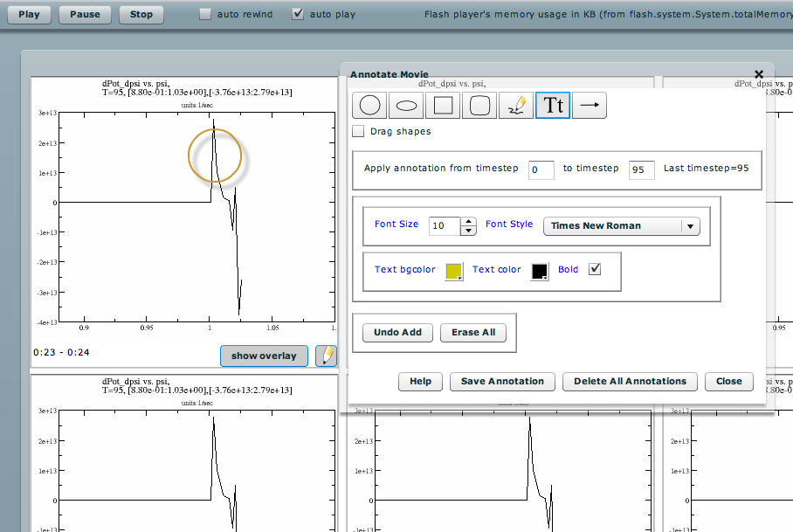
Task: Select the ellipse shape tool
Action: pos(406,105)
